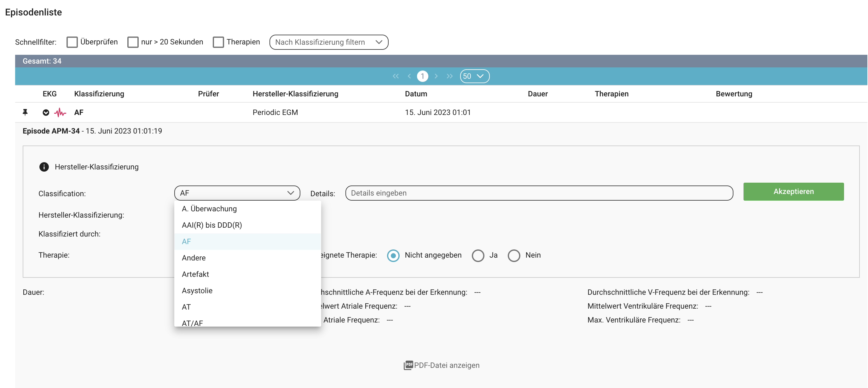
Task: Tick the nur > 20 Sekunden checkbox
Action: 133,42
